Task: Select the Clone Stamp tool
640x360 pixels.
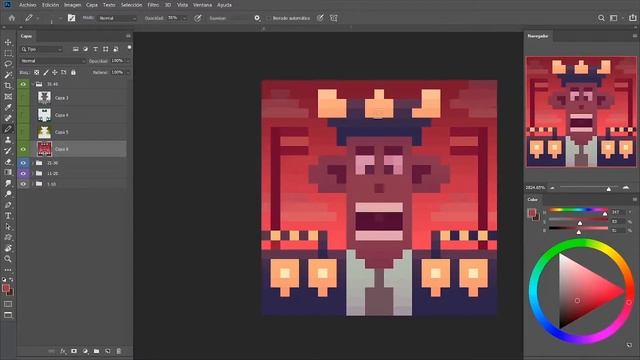Action: pos(8,140)
